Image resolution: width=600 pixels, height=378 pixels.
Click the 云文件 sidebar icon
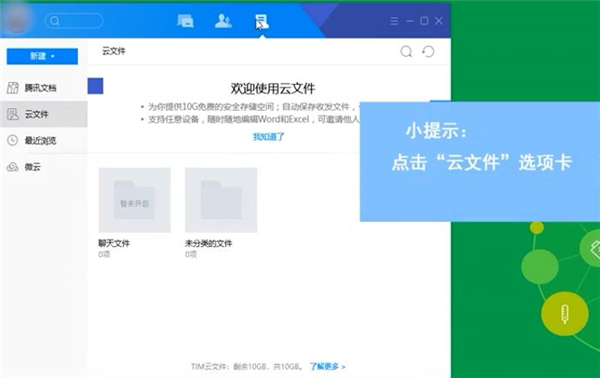point(13,114)
